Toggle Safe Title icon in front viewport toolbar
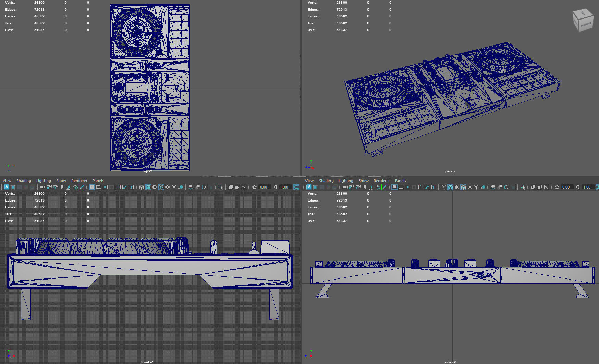599x364 pixels. (x=131, y=187)
